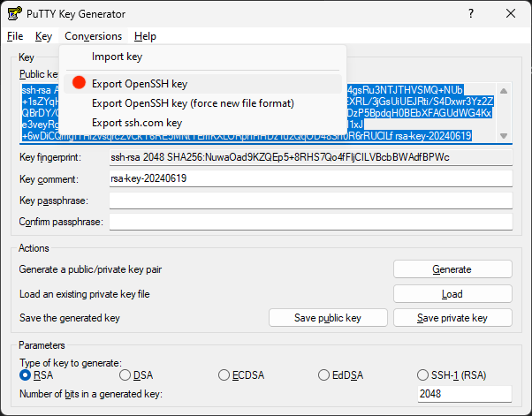Click the Generate button
This screenshot has width=532, height=416.
coord(452,269)
